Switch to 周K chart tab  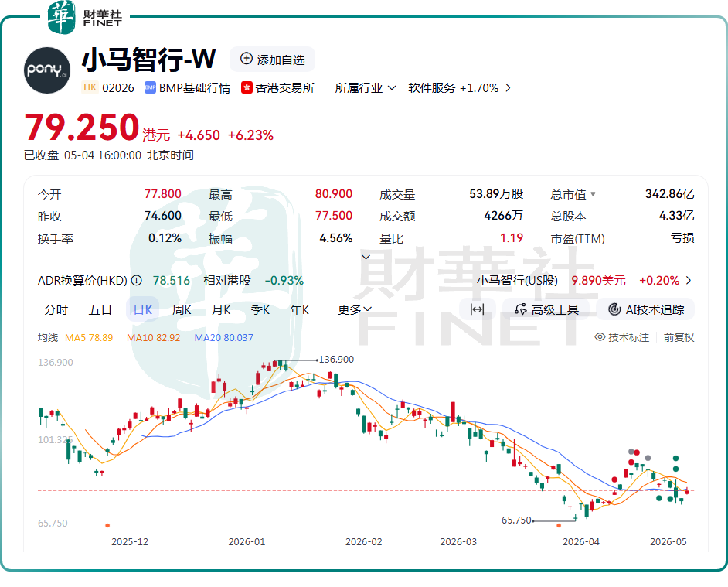click(182, 309)
